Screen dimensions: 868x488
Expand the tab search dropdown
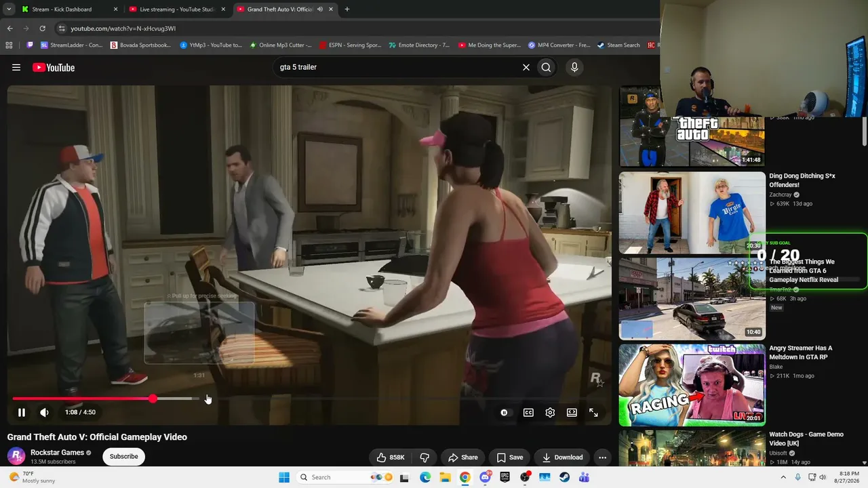9,9
